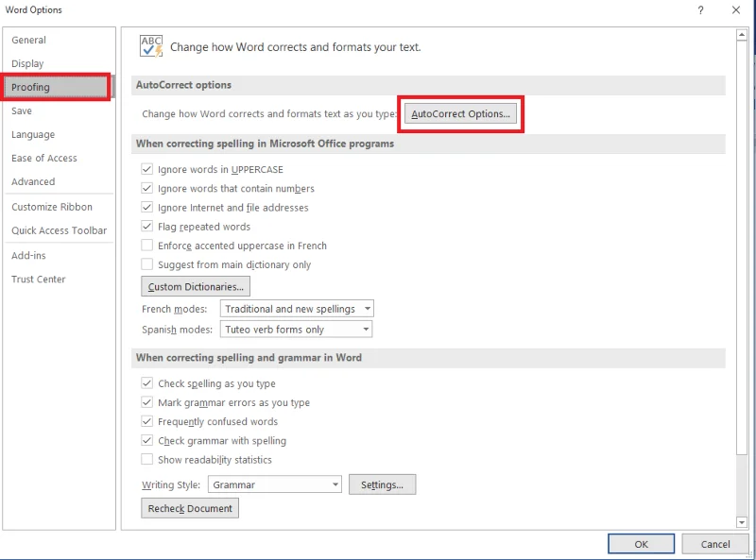
Task: Open grammar Settings button
Action: tap(383, 484)
